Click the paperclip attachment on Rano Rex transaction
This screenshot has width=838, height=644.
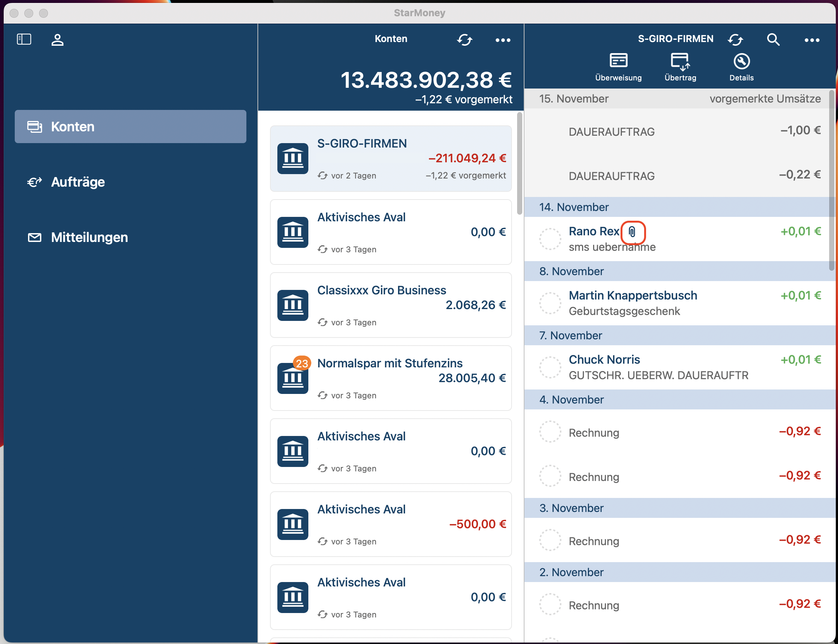pos(632,232)
